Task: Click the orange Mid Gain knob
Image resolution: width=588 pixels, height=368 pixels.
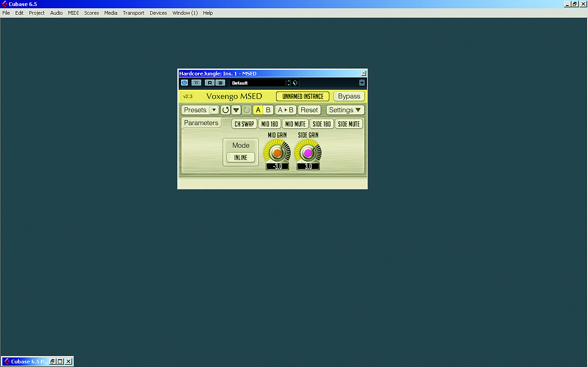Action: click(277, 153)
